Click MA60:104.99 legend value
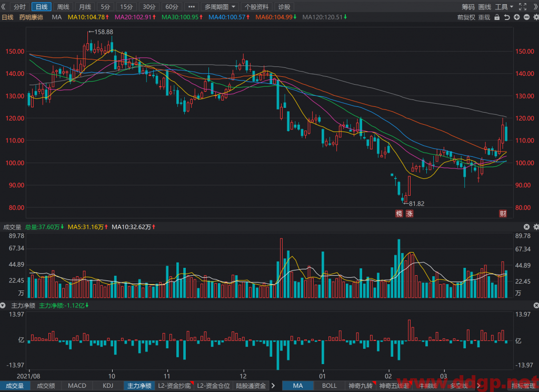The width and height of the screenshot is (539, 392). (x=276, y=17)
